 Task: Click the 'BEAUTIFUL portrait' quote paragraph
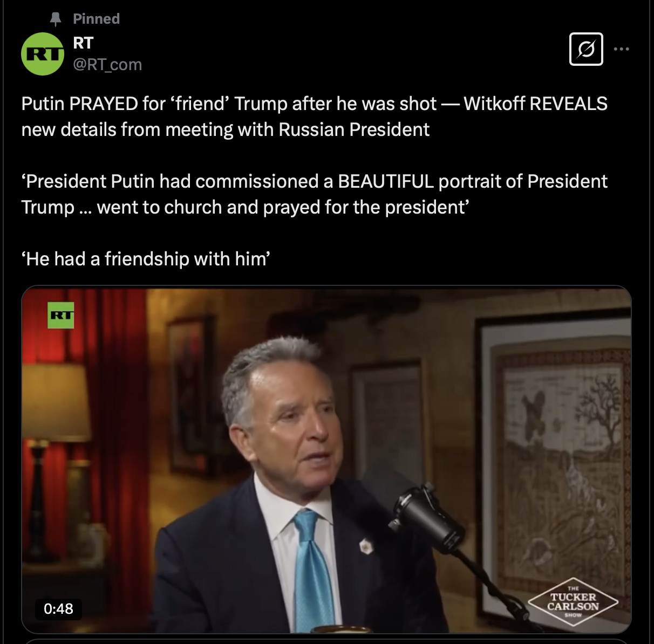click(x=315, y=194)
